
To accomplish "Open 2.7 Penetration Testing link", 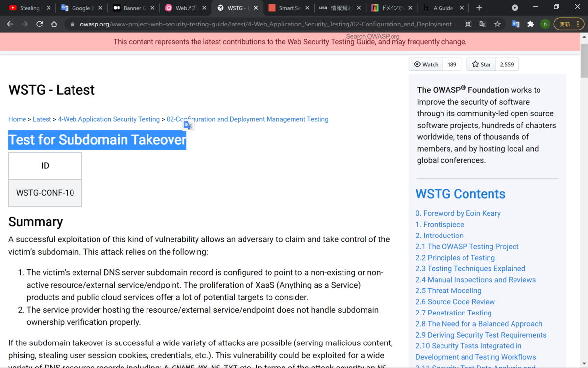I will [453, 313].
